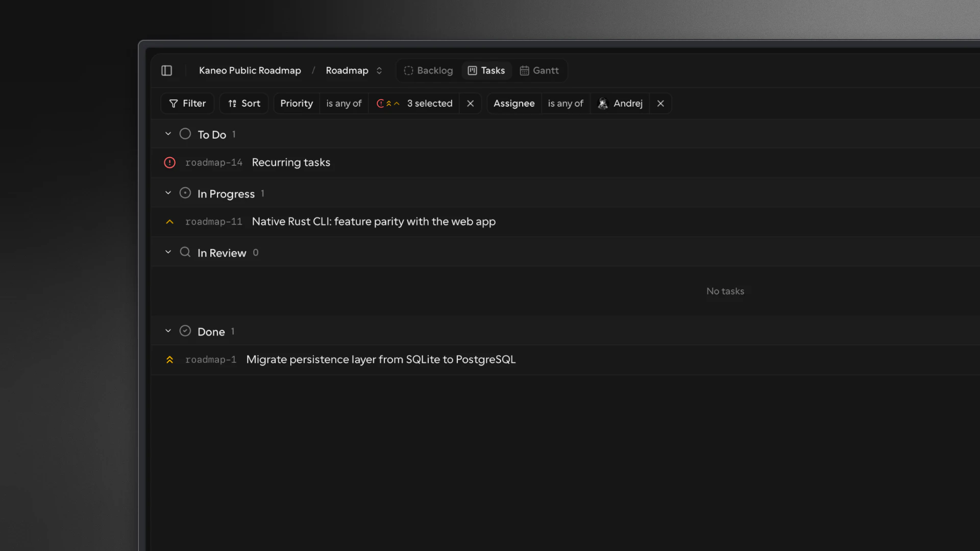
Task: Collapse the In Review group
Action: point(168,252)
